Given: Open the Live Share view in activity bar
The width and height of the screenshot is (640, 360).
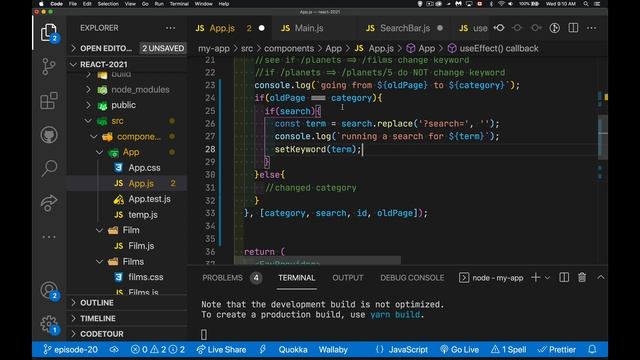Looking at the screenshot, I should pos(49,203).
